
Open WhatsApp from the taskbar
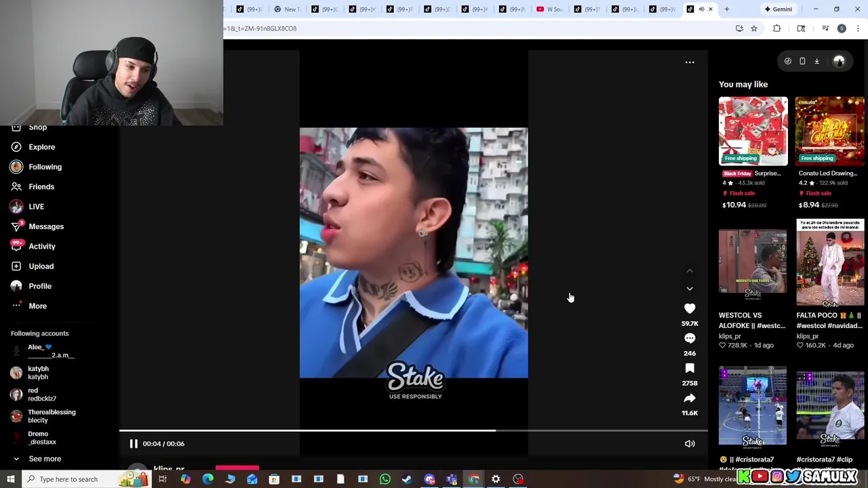[385, 479]
